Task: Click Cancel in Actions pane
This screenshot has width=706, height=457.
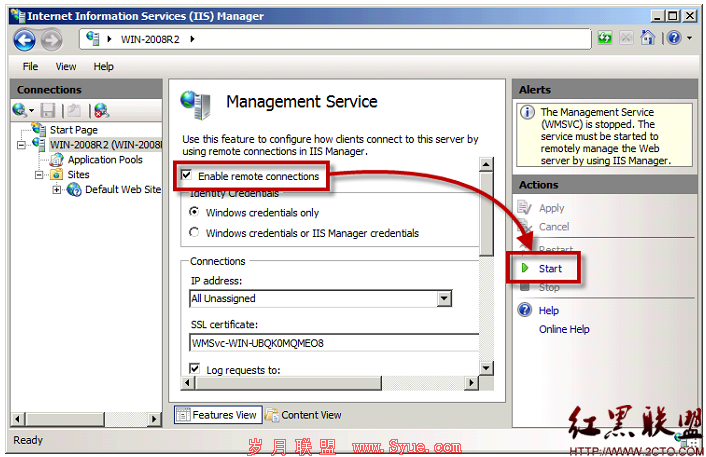Action: pos(554,227)
